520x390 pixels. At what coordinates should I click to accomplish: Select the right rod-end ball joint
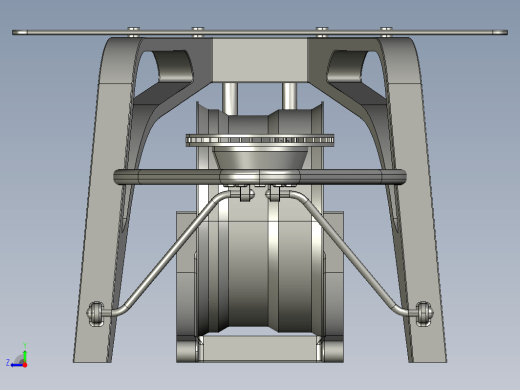424,313
